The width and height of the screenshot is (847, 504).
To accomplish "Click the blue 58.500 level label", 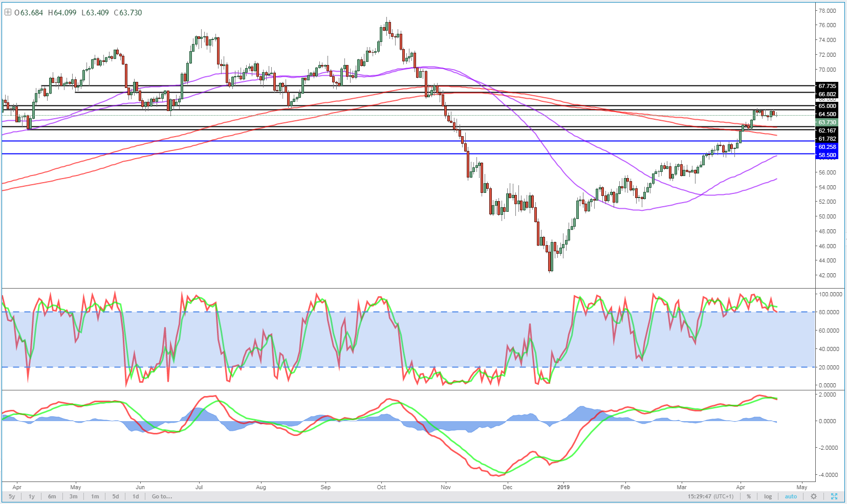I will tap(827, 155).
